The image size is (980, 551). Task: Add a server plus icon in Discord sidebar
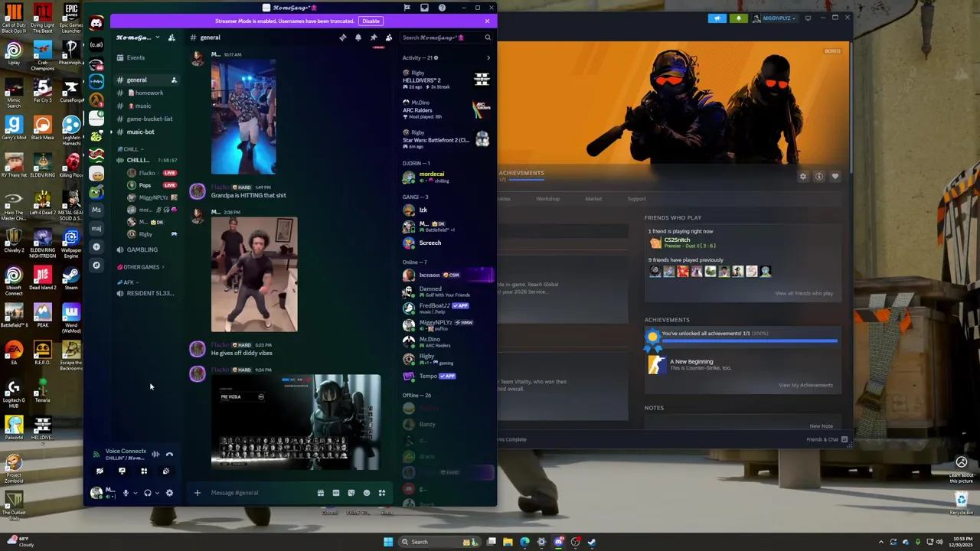(x=96, y=246)
